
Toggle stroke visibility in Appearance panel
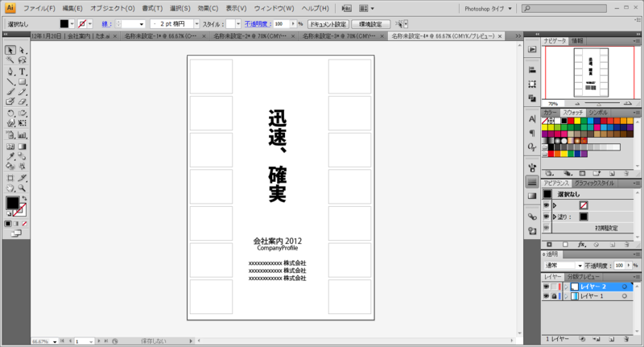(x=547, y=205)
